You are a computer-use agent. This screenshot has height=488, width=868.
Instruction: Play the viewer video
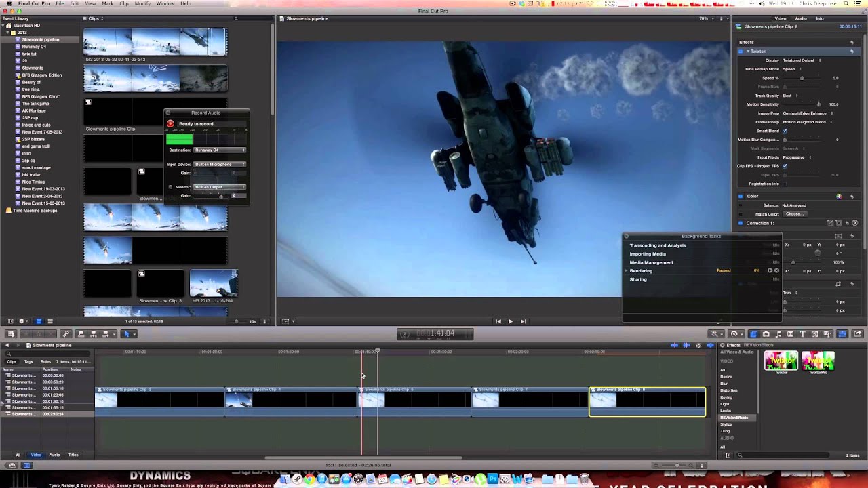510,321
